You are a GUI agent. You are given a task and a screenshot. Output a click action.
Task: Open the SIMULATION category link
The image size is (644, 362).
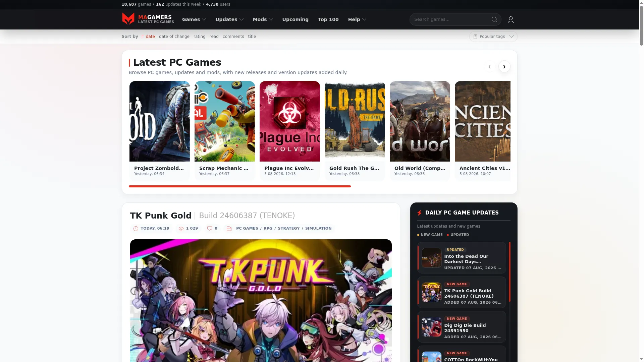318,229
